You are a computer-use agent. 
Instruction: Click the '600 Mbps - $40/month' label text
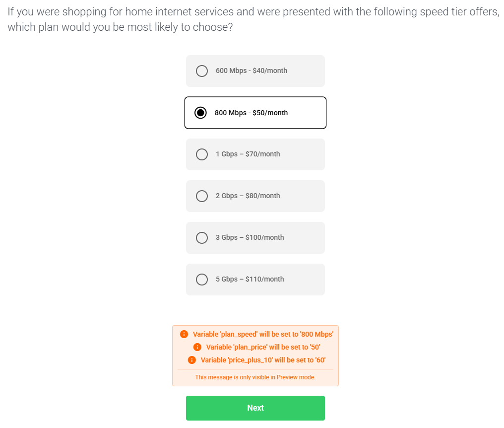(252, 71)
